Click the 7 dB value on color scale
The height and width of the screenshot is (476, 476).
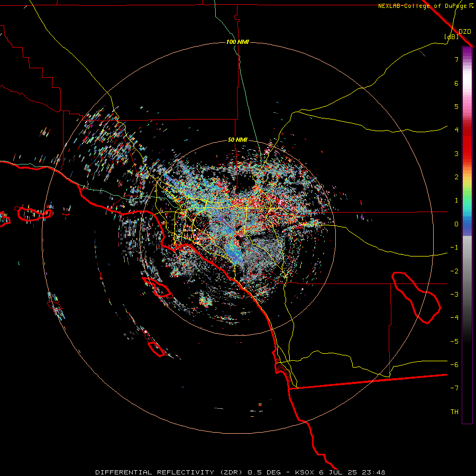(x=456, y=59)
